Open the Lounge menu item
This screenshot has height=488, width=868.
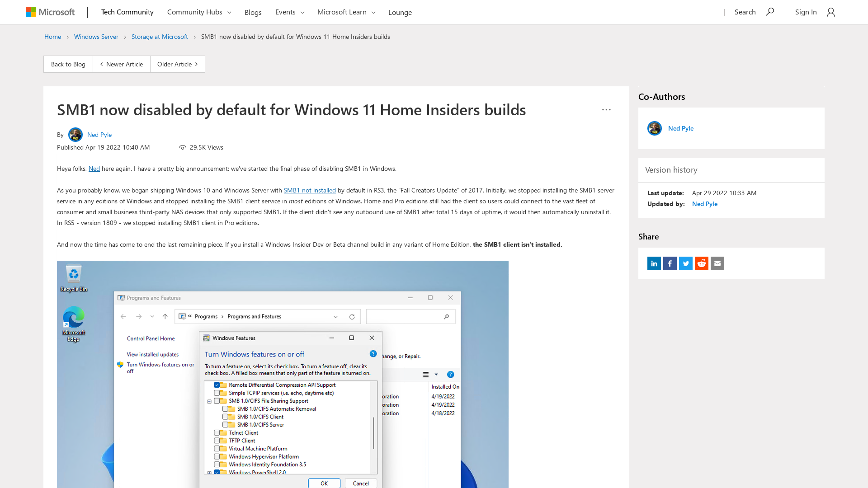[400, 12]
